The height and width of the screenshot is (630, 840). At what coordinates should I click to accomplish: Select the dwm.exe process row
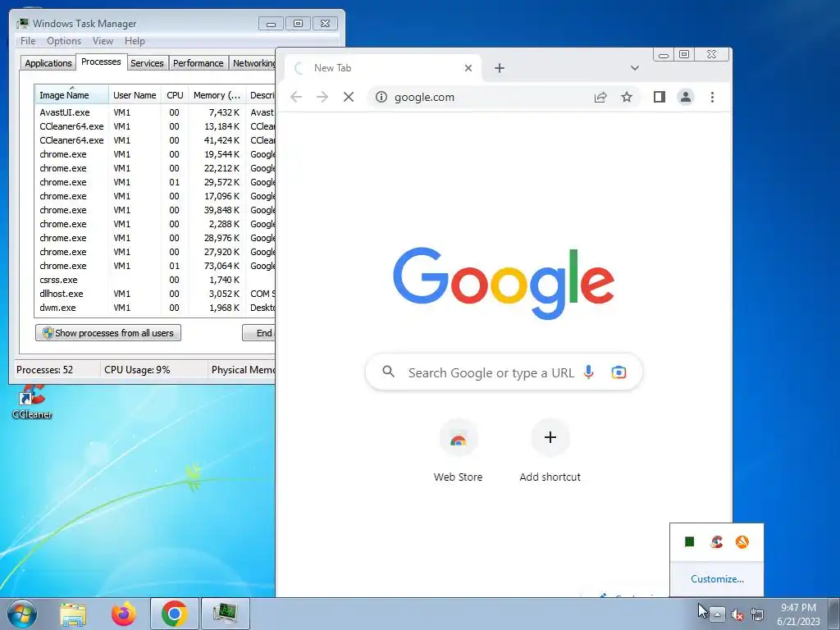[155, 308]
